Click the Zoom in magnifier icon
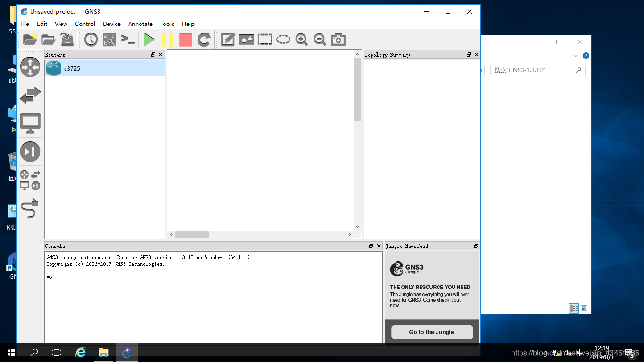Image resolution: width=644 pixels, height=362 pixels. click(302, 40)
